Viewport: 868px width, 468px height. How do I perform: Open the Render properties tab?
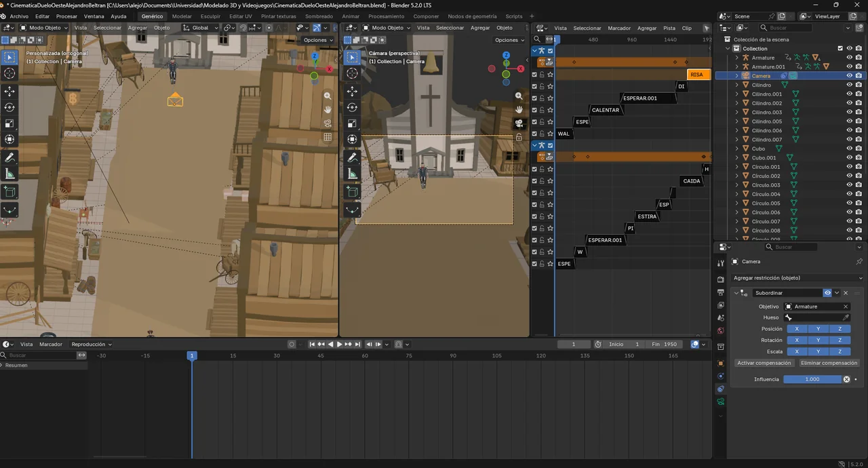click(721, 279)
